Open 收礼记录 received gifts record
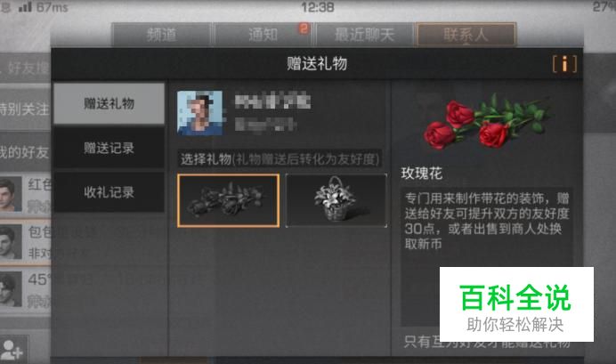 (x=109, y=192)
